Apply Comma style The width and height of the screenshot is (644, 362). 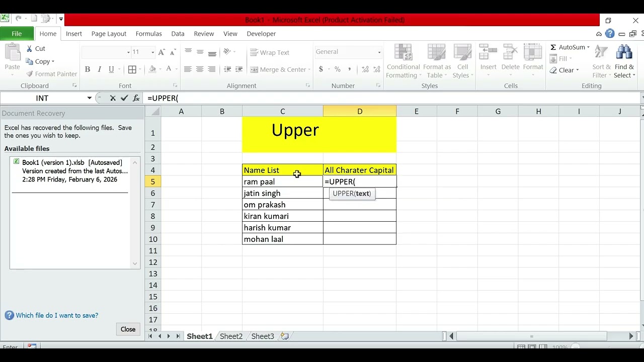pyautogui.click(x=349, y=69)
